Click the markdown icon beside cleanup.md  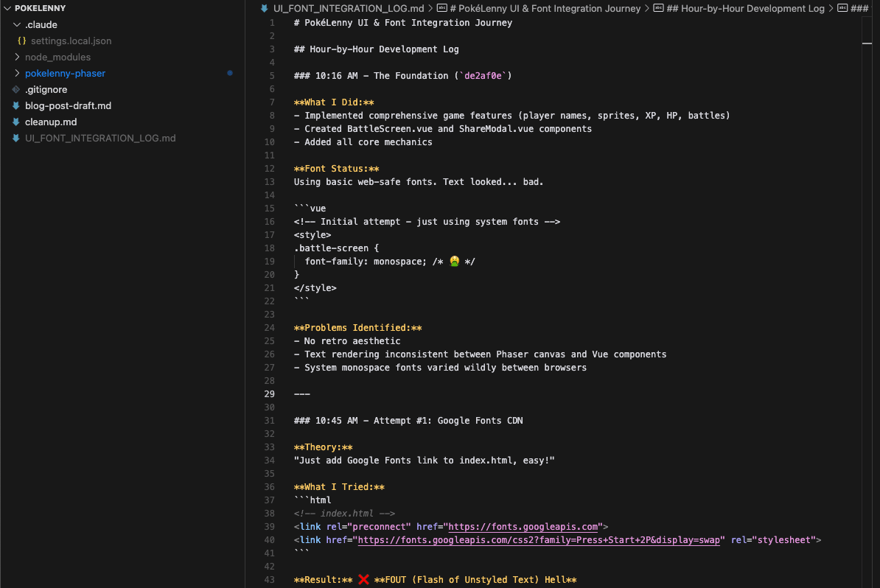pyautogui.click(x=15, y=122)
